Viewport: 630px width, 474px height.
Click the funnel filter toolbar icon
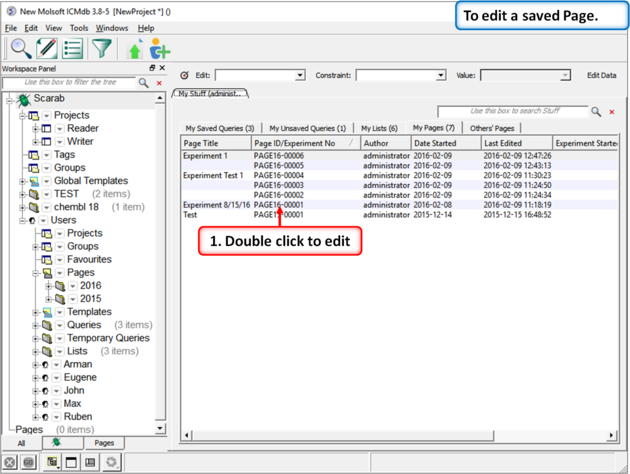tap(102, 48)
